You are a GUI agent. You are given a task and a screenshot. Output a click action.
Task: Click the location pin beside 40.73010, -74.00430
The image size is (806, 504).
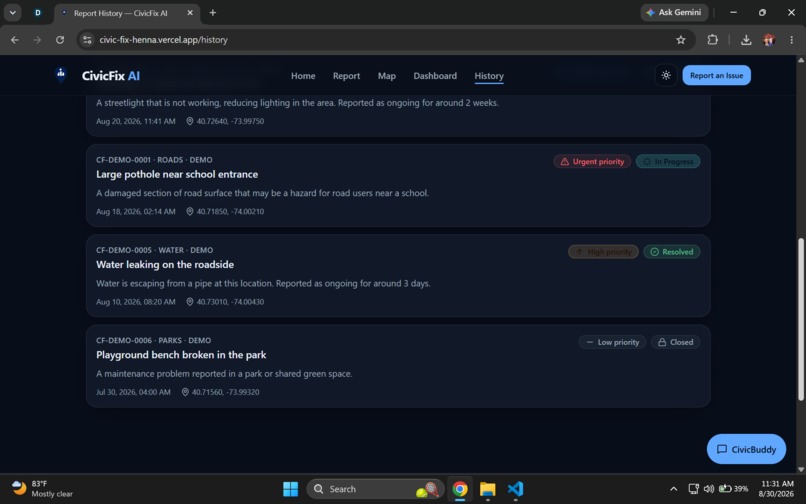(x=189, y=302)
